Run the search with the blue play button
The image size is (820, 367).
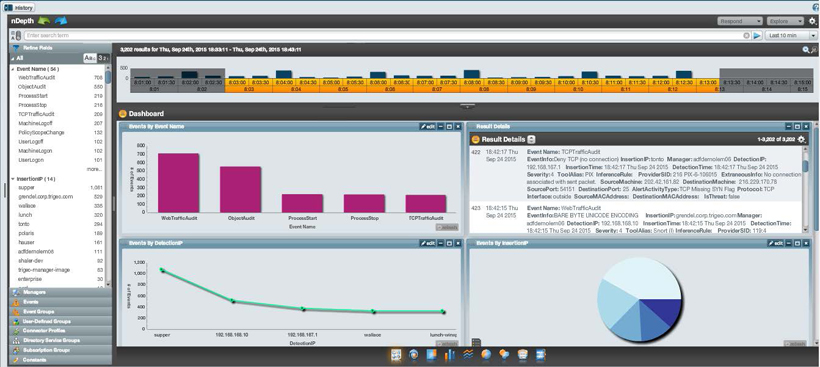coord(757,36)
